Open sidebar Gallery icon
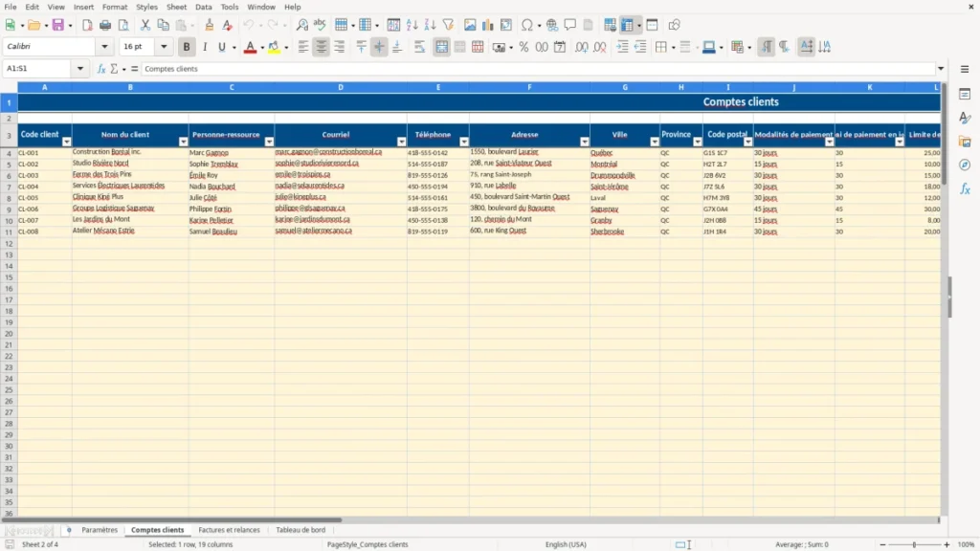This screenshot has width=980, height=551. click(965, 142)
